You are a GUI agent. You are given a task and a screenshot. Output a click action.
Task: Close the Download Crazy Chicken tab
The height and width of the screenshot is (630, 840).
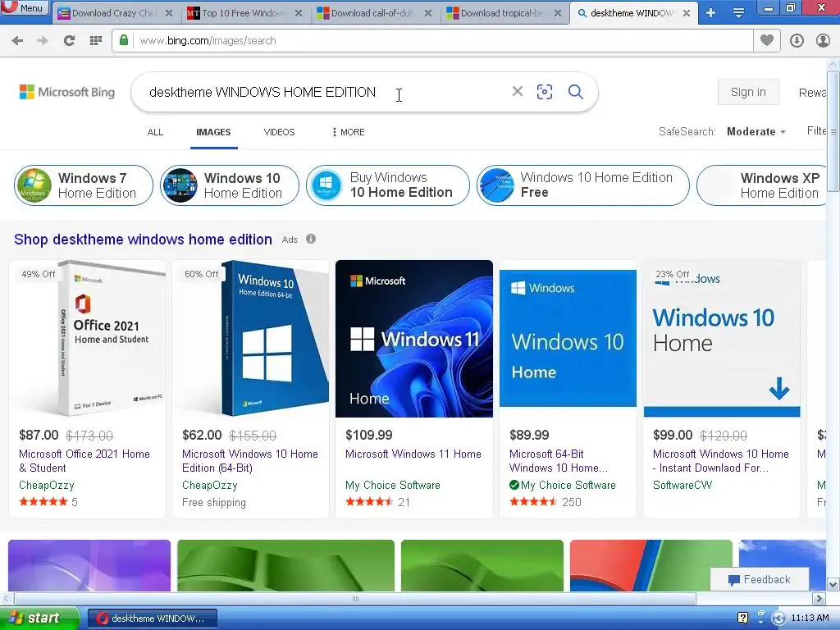(x=169, y=13)
